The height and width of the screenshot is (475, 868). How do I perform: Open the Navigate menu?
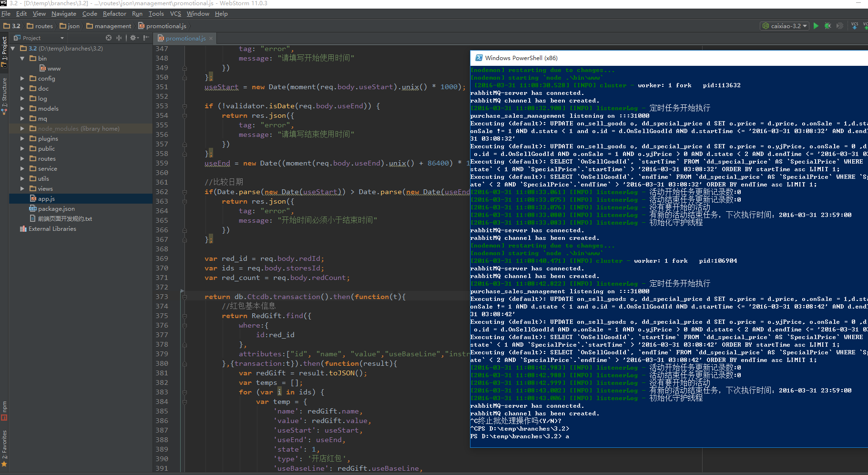tap(64, 13)
